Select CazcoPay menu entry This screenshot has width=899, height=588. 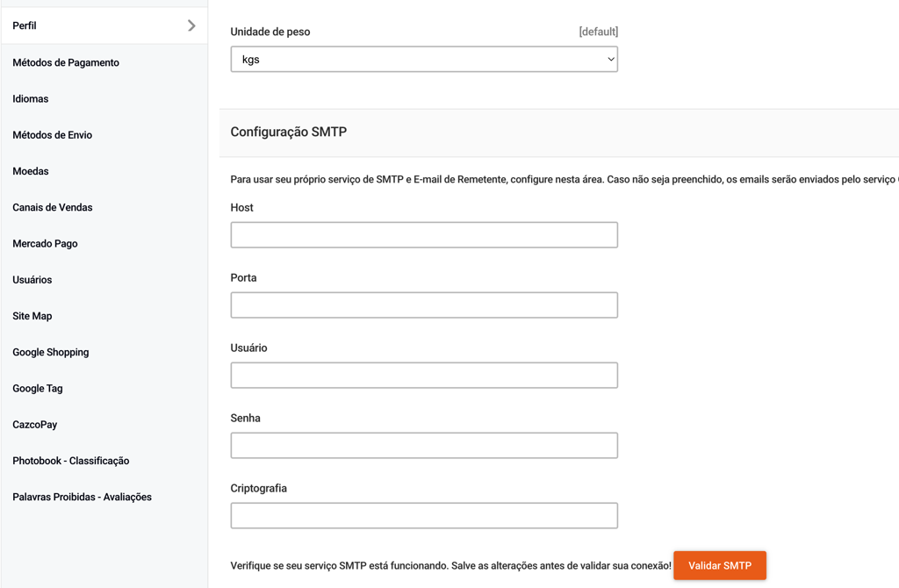pos(35,425)
